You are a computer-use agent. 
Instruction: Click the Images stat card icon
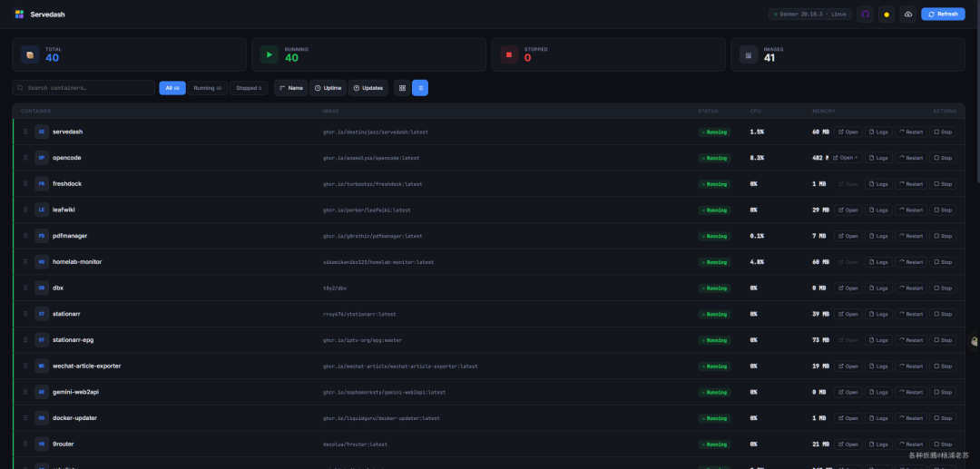[x=748, y=54]
